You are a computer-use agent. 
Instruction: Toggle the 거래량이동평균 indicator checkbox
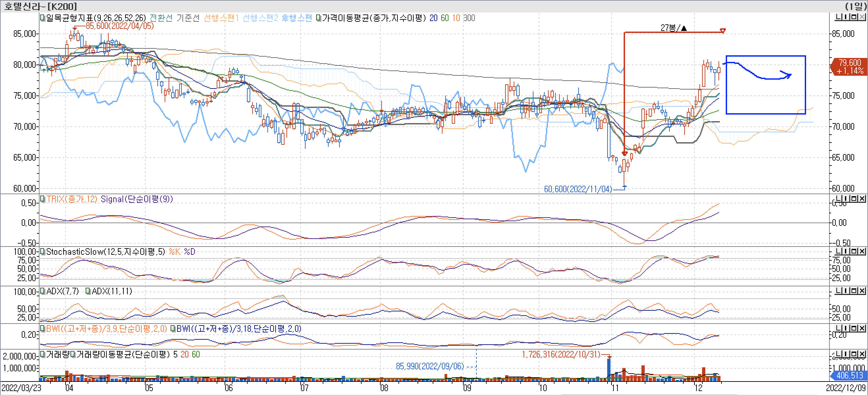73,354
